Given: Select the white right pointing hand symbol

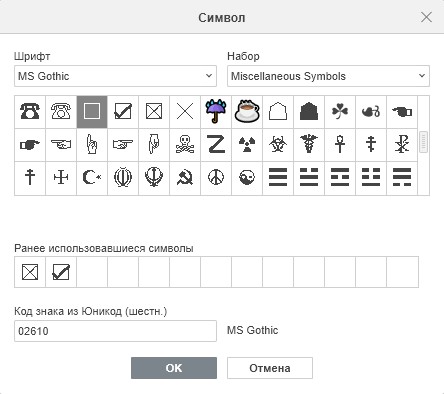Looking at the screenshot, I should tap(123, 145).
